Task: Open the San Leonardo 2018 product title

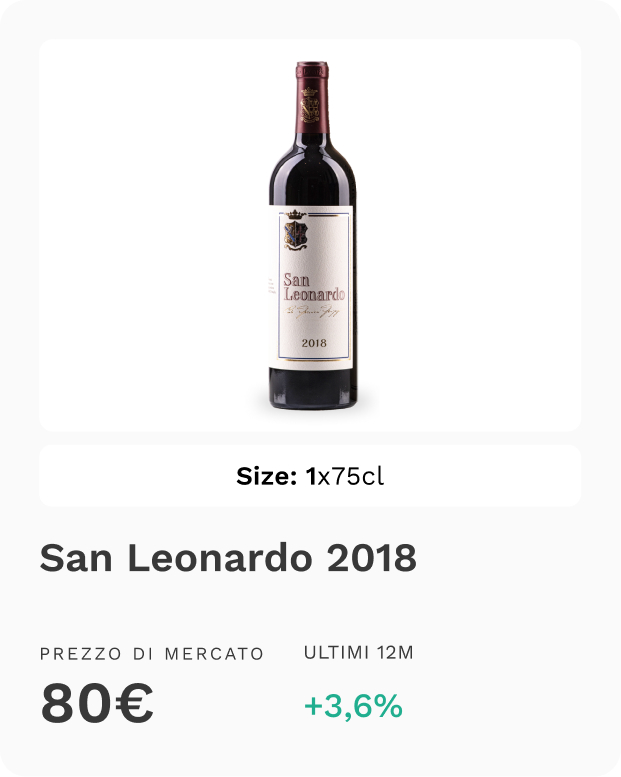Action: [228, 559]
